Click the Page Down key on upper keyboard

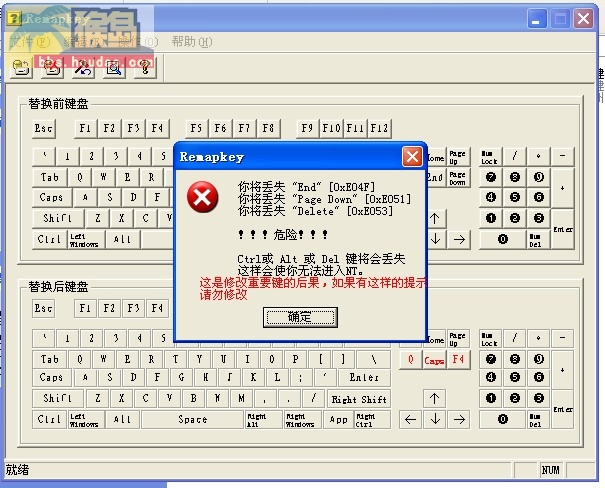(458, 177)
